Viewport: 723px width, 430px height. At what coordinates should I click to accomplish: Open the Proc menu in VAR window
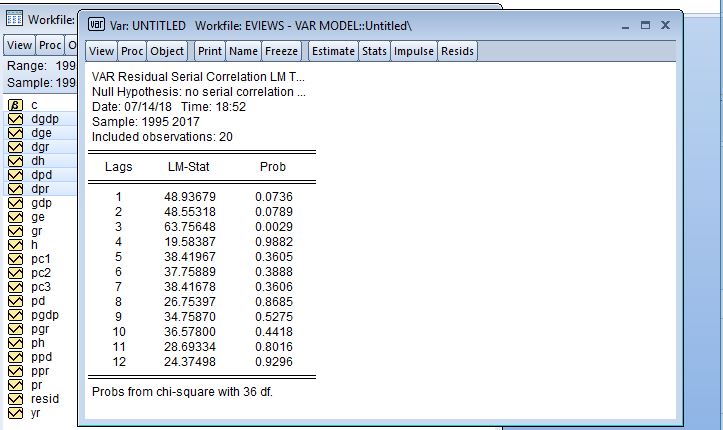tap(132, 51)
